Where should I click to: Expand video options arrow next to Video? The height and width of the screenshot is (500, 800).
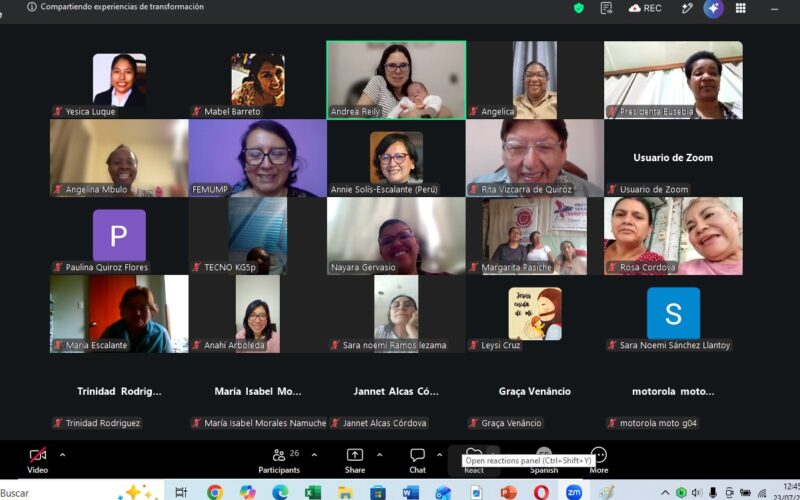62,455
